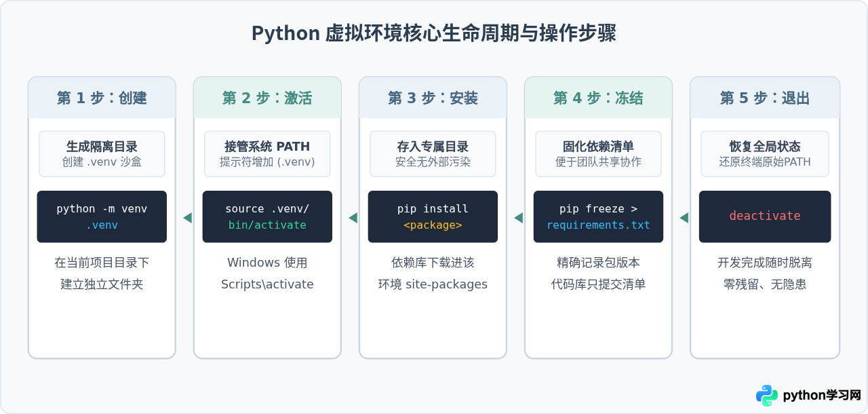The width and height of the screenshot is (868, 414).
Task: Click the text 环境 site-packages
Action: (433, 284)
